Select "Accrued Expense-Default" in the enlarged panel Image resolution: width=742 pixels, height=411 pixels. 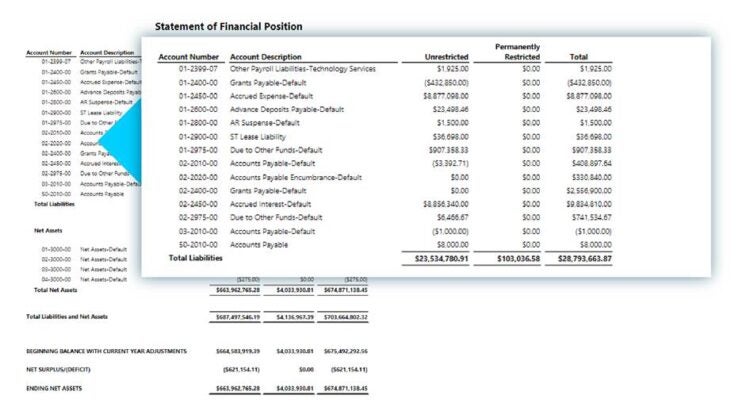tap(271, 96)
